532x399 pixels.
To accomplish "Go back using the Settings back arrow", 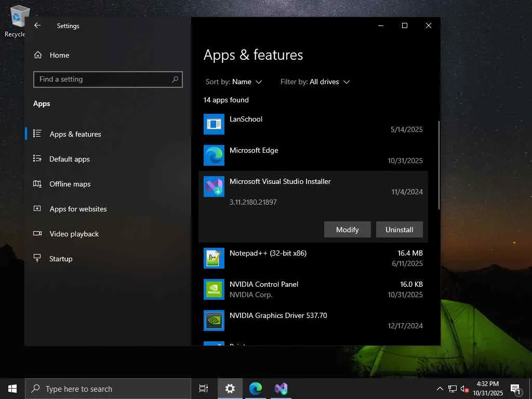I will [x=37, y=25].
